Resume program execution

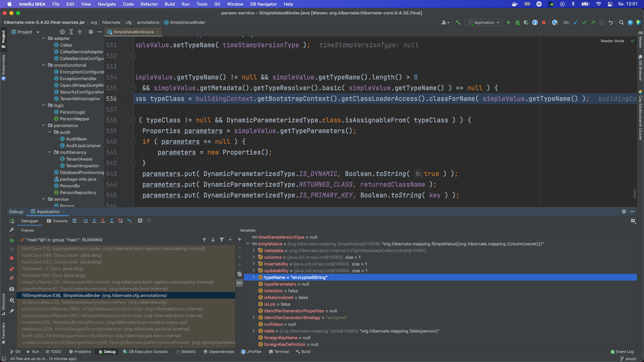pyautogui.click(x=12, y=240)
